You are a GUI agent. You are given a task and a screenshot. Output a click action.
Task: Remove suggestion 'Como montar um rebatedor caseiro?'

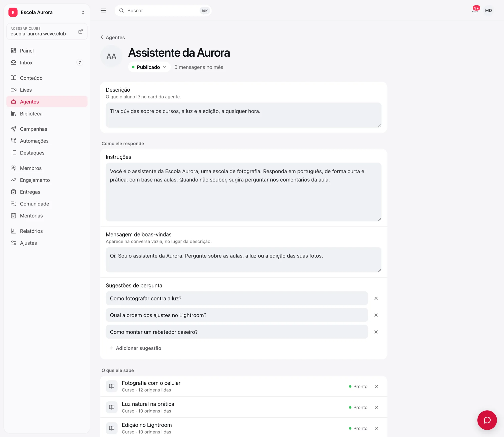(x=376, y=332)
